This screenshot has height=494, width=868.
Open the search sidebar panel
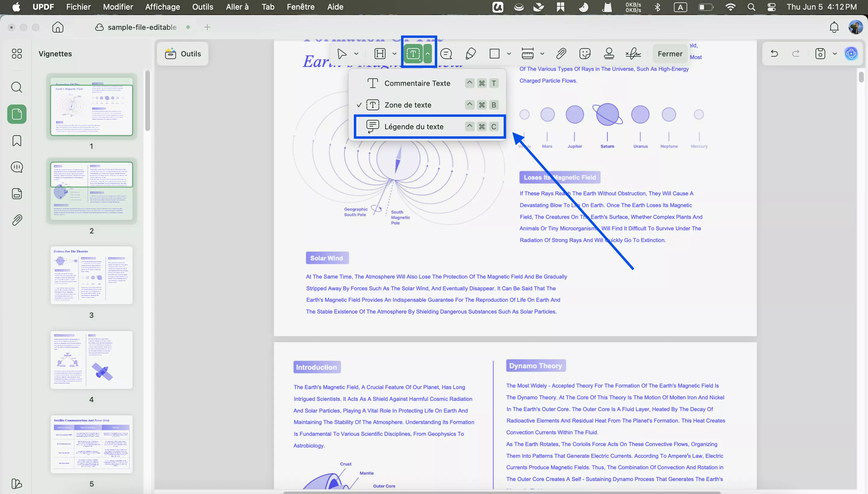click(17, 87)
